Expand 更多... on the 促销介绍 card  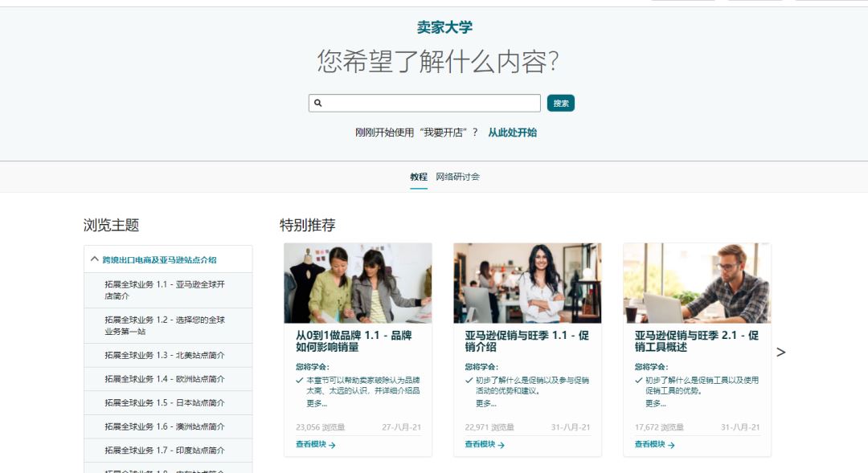(486, 404)
